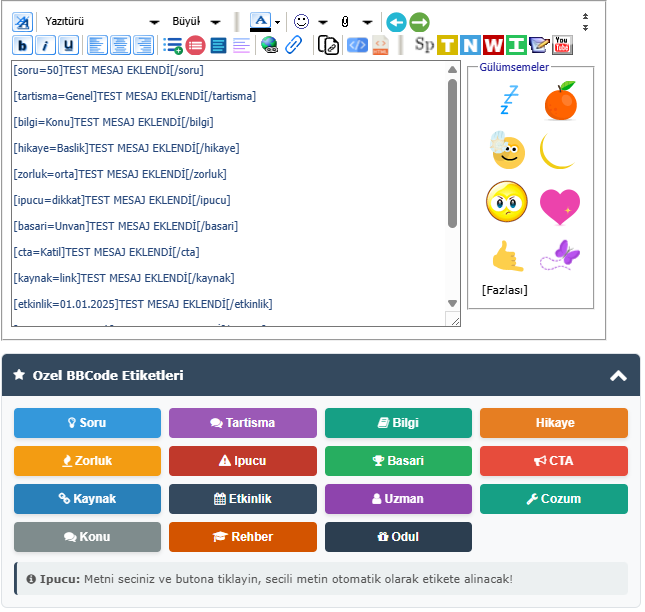Insert the orange fruit smiley
Screen dimensions: 645x612
pyautogui.click(x=560, y=100)
